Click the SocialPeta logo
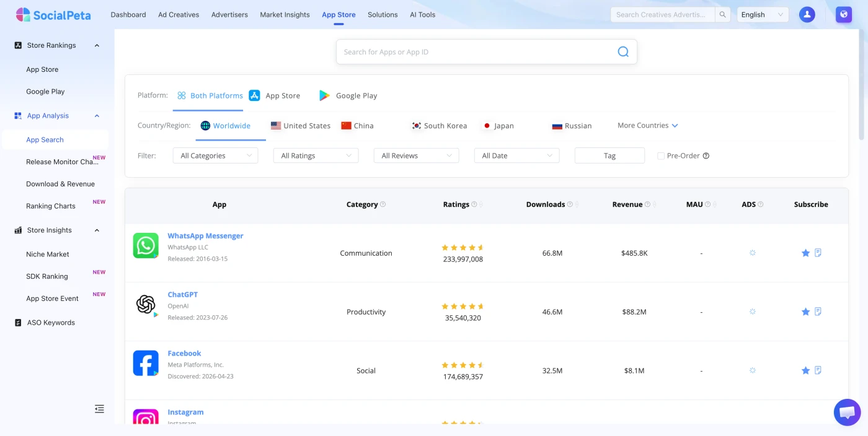Screen dimensions: 868x436 pos(53,15)
